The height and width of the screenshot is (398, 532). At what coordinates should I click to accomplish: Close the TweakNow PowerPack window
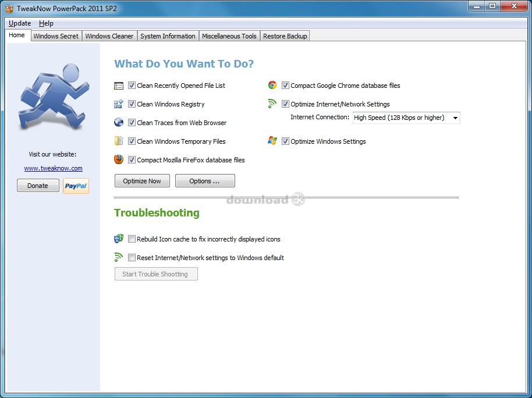[514, 6]
